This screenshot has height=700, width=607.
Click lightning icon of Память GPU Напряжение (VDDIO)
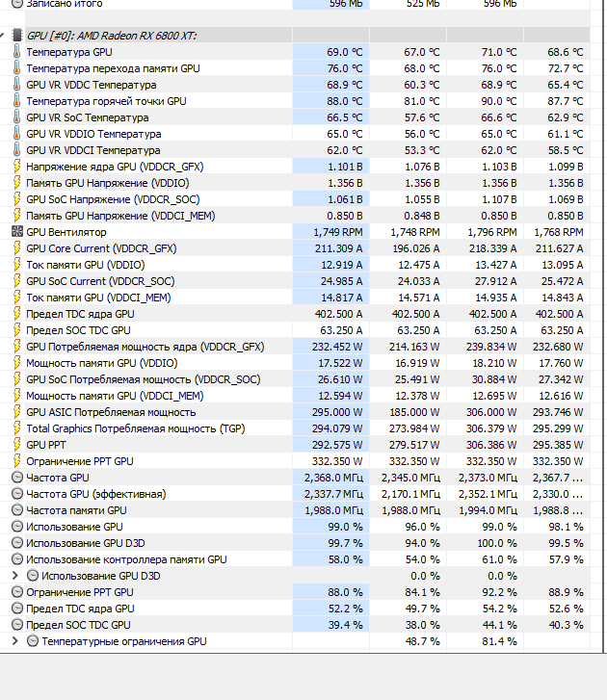[17, 183]
